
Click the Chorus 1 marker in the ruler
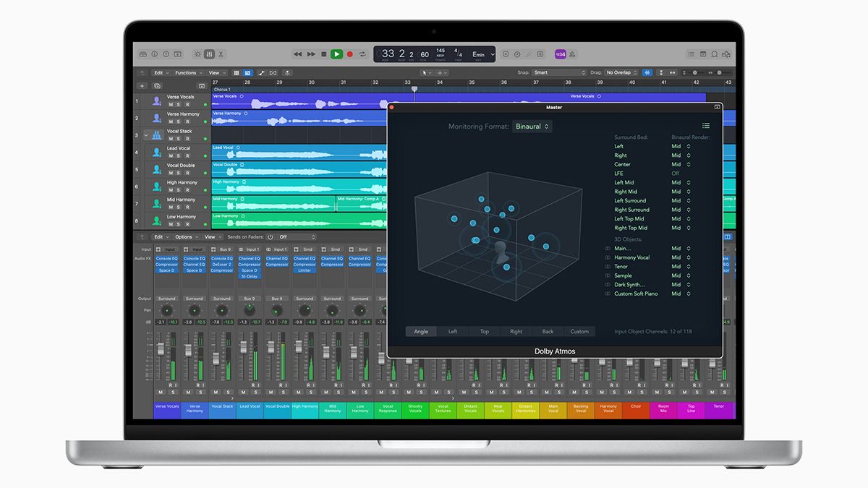coord(222,90)
